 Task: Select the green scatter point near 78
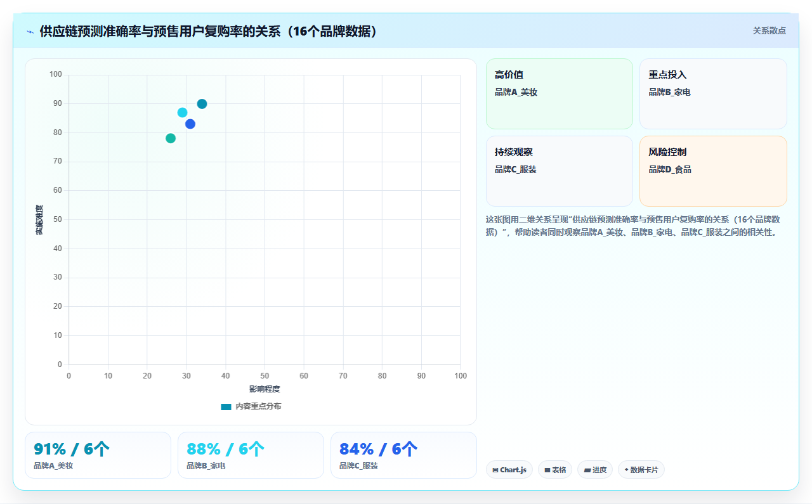click(x=171, y=138)
